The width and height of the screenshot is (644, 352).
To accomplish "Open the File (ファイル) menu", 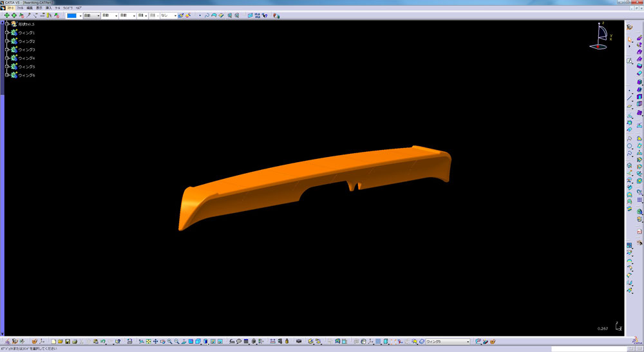I will [x=20, y=8].
